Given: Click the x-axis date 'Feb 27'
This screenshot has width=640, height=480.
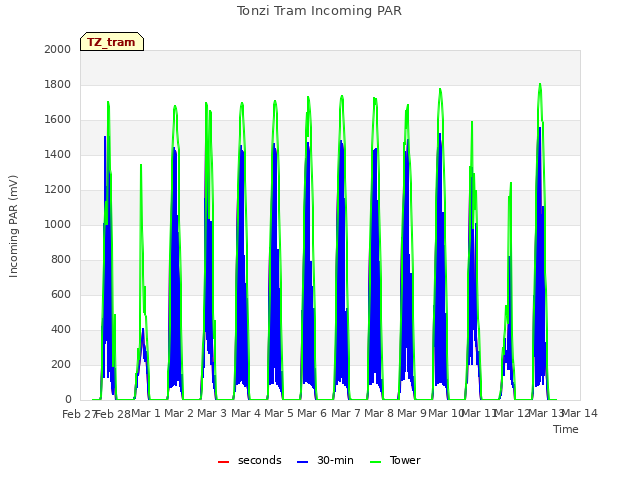Looking at the screenshot, I should (x=79, y=414).
